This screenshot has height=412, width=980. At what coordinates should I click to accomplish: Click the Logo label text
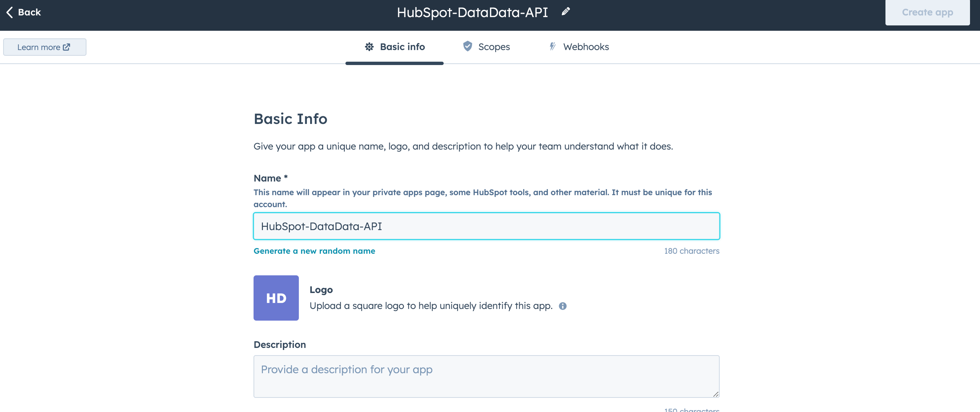point(321,290)
